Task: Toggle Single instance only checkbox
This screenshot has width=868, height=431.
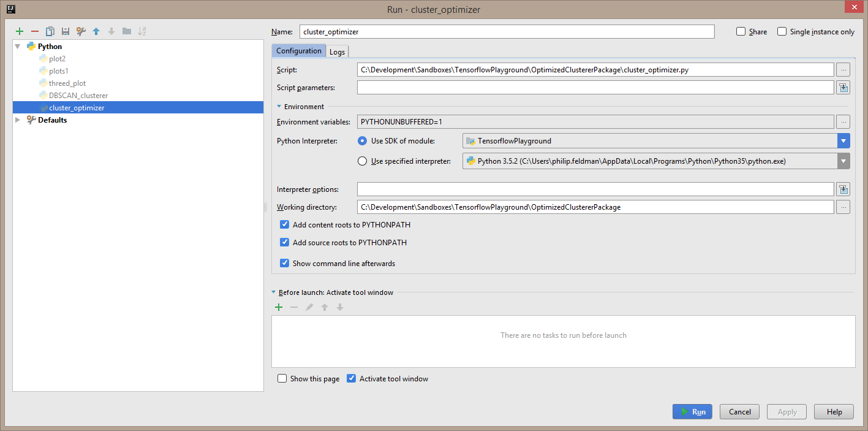Action: click(782, 32)
